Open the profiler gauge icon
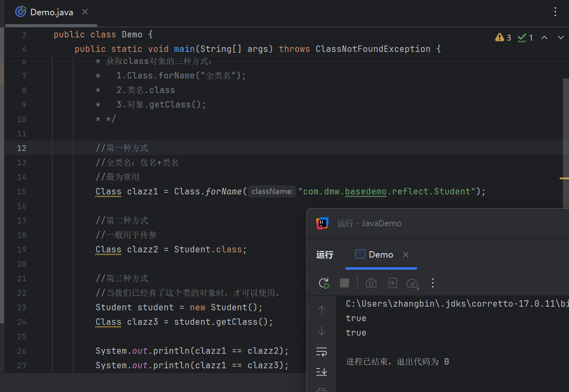Image resolution: width=569 pixels, height=392 pixels. (x=413, y=283)
